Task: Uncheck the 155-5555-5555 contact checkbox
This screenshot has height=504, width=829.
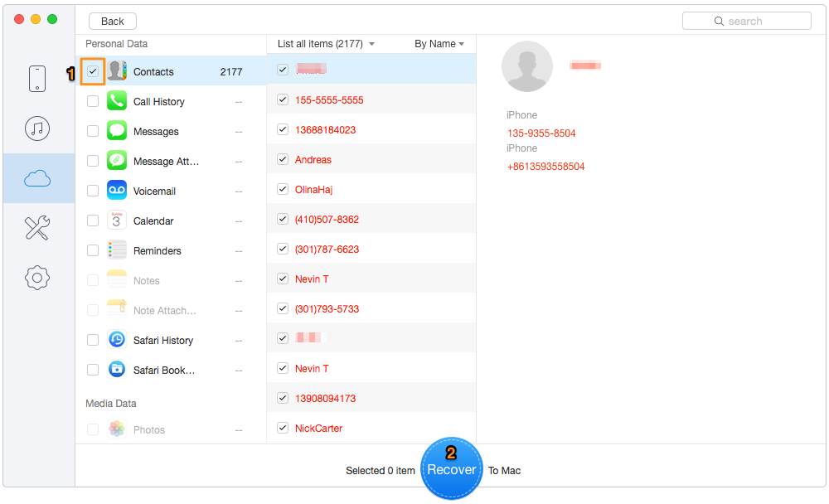Action: (283, 99)
